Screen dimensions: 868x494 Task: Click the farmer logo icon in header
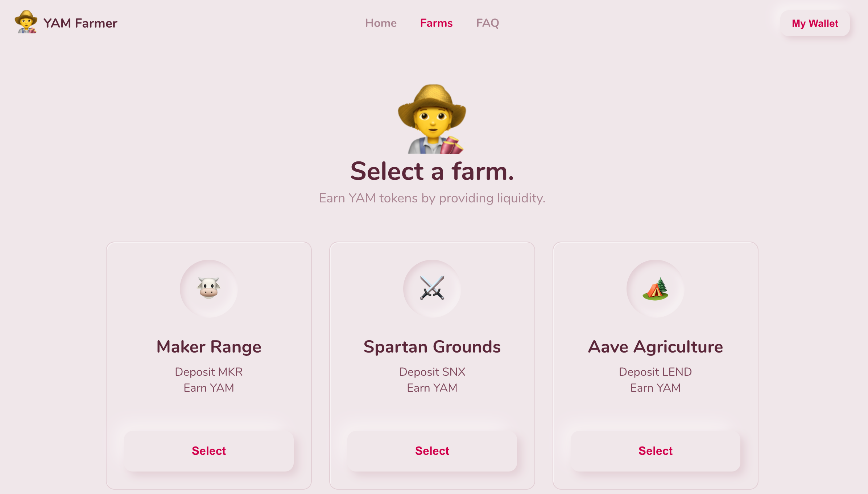coord(26,22)
